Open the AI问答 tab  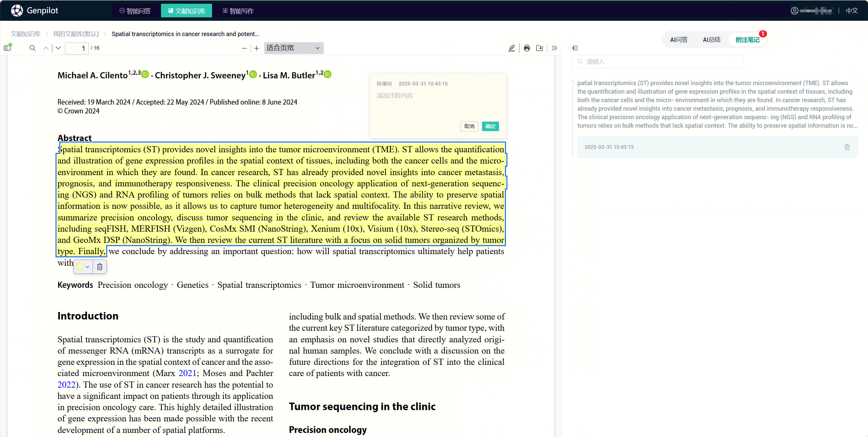(x=679, y=40)
